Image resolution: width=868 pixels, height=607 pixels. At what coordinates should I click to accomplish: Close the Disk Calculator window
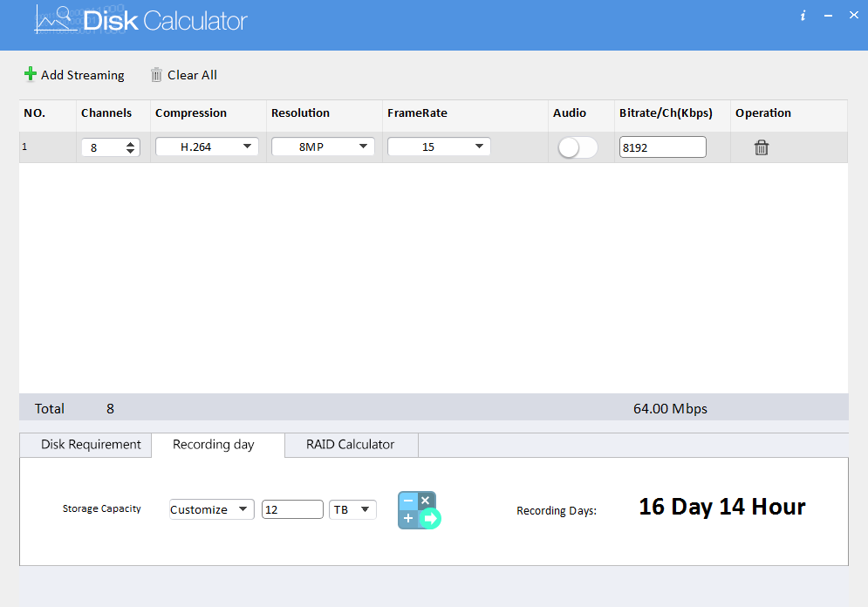click(x=854, y=15)
